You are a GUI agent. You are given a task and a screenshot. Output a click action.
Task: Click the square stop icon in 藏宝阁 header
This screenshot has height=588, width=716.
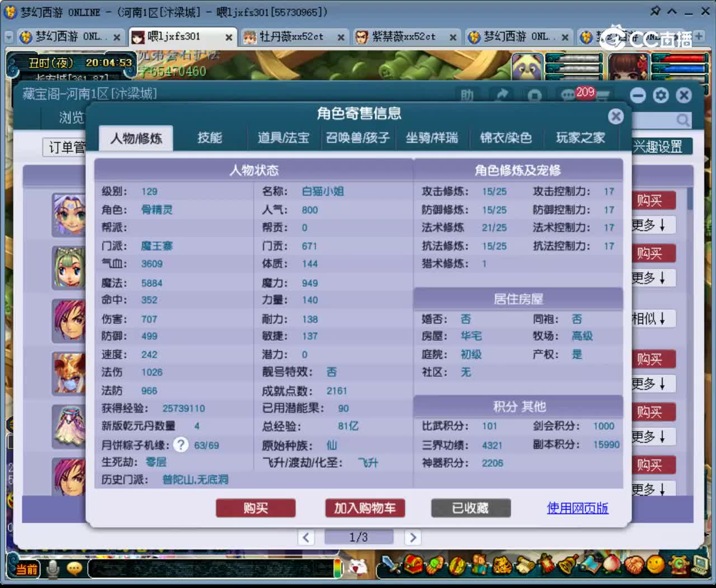click(535, 96)
